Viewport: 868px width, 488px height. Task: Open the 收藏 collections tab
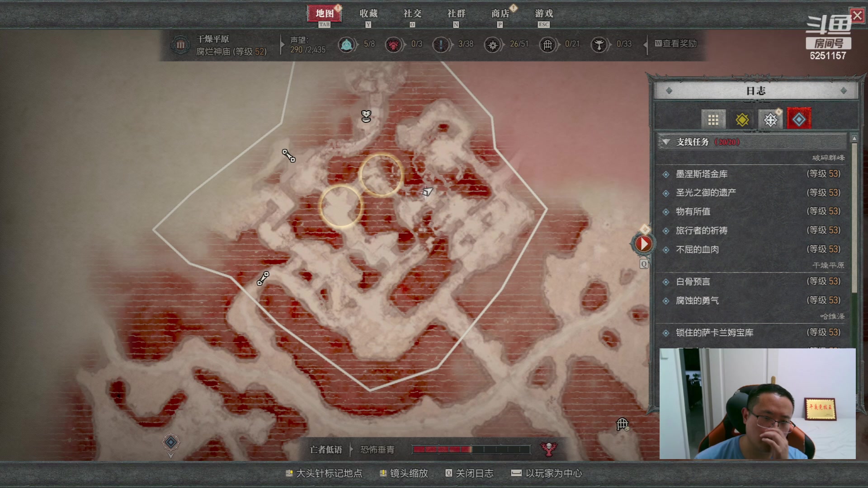368,14
